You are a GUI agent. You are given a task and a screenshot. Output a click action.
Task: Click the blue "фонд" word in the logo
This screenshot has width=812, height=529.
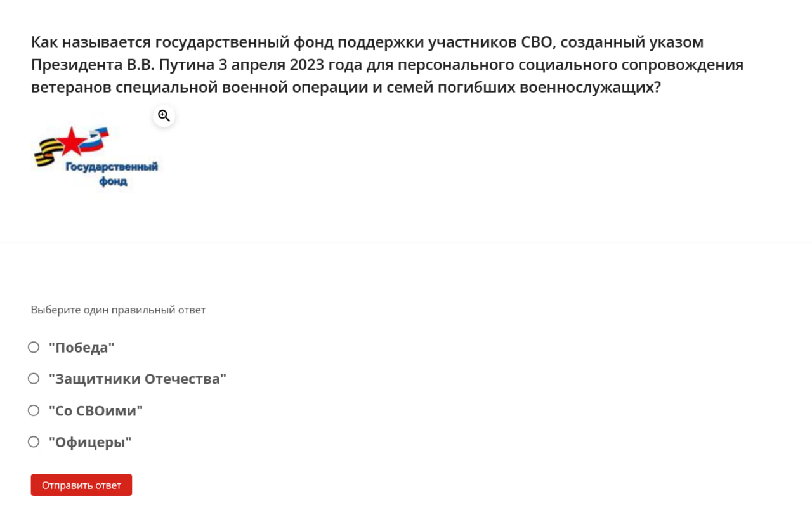tap(113, 181)
